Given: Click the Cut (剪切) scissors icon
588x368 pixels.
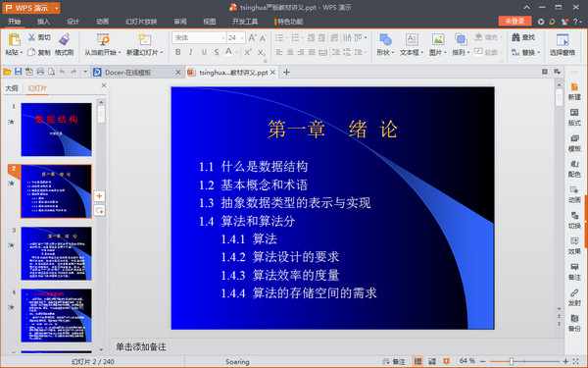Looking at the screenshot, I should pos(31,37).
